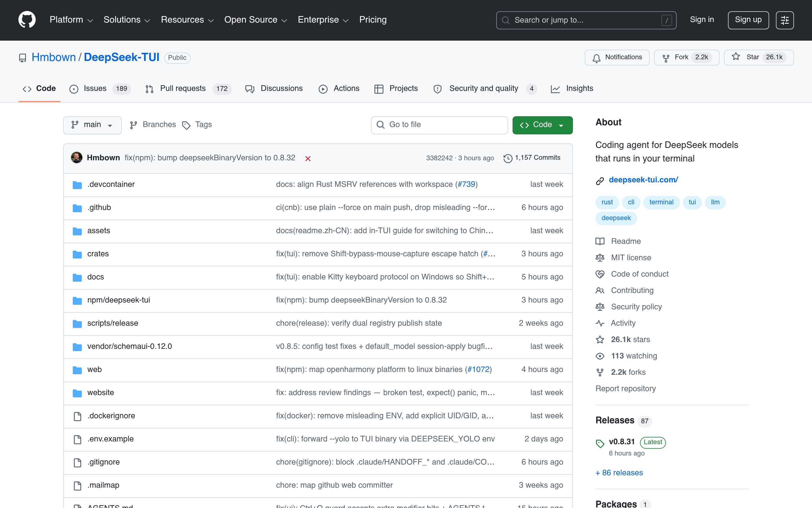
Task: Expand the Open Source menu
Action: (x=256, y=20)
